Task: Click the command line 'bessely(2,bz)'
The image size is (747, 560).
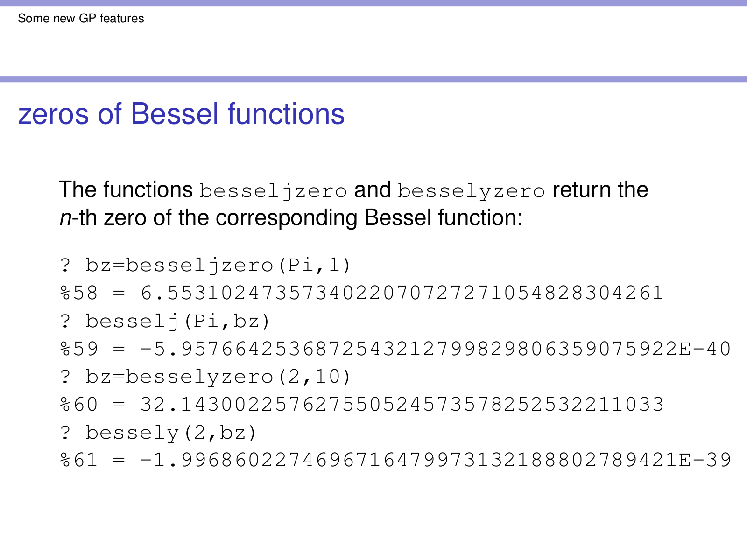Action: pyautogui.click(x=171, y=433)
